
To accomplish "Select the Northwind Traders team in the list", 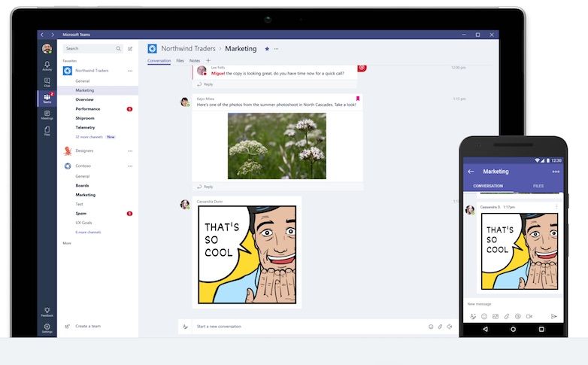I will (x=92, y=71).
